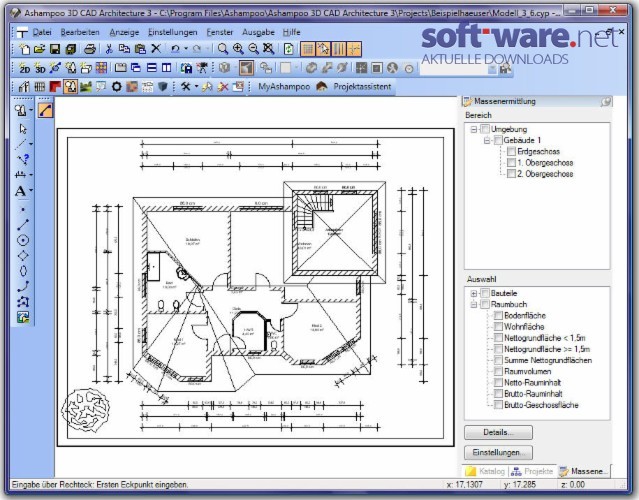Viewport: 639px width, 500px height.
Task: Open a new 2D view
Action: [24, 68]
